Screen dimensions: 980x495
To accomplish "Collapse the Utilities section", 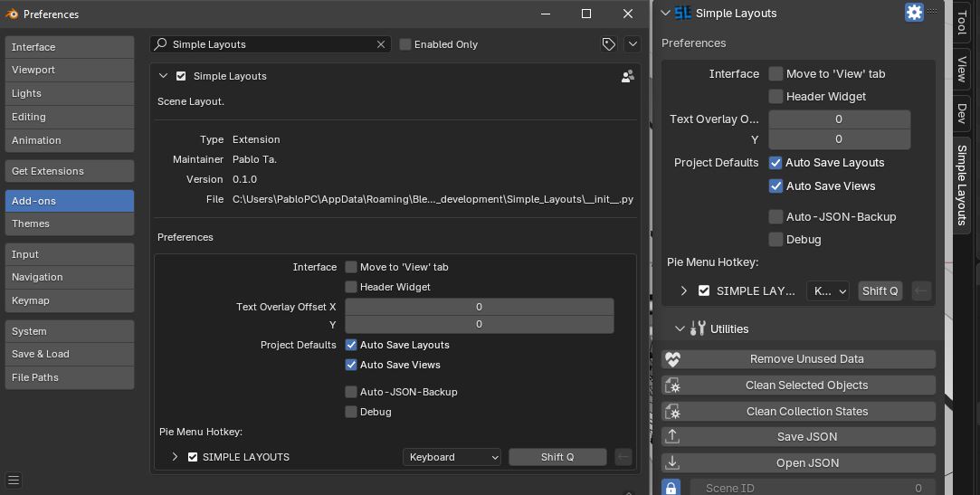I will pyautogui.click(x=680, y=328).
